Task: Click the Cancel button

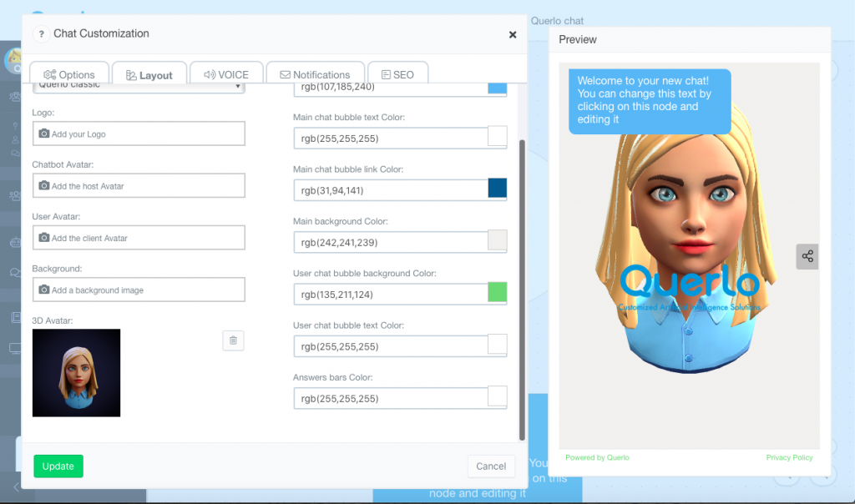Action: (x=491, y=466)
